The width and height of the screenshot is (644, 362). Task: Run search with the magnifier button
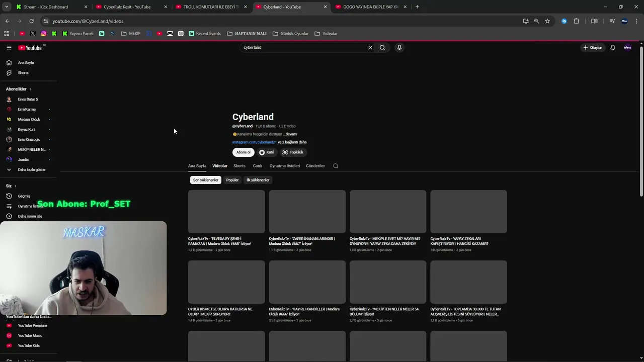pyautogui.click(x=382, y=48)
